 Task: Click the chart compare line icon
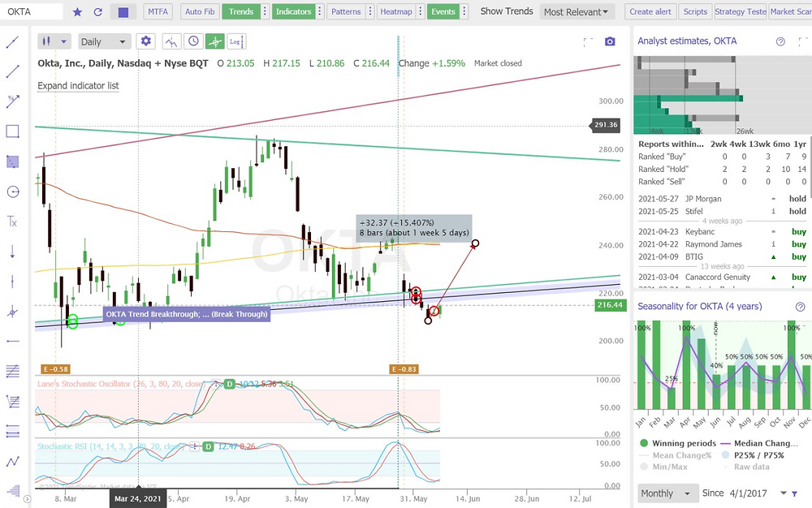[x=171, y=41]
